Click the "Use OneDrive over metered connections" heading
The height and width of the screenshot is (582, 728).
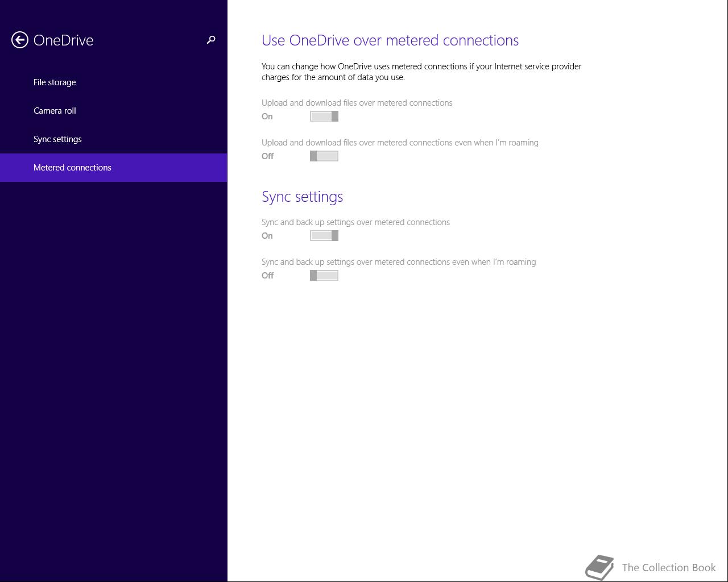tap(390, 40)
